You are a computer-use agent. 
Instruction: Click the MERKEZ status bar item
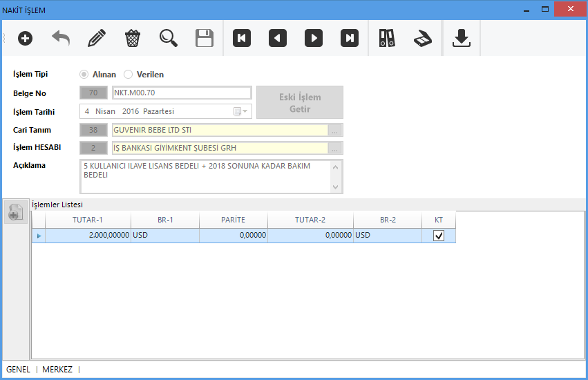click(x=57, y=370)
